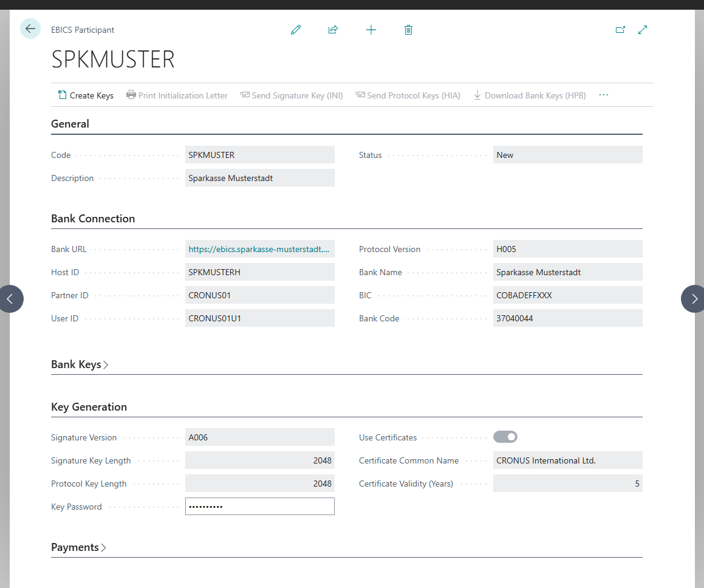Viewport: 704px width, 588px height.
Task: Click Download Bank Keys (HPB) action
Action: coord(530,95)
